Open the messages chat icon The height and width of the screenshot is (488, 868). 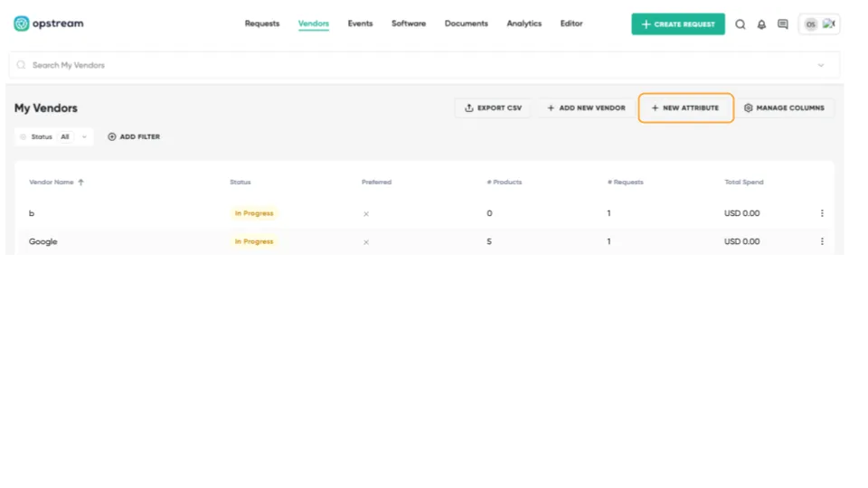[x=783, y=24]
